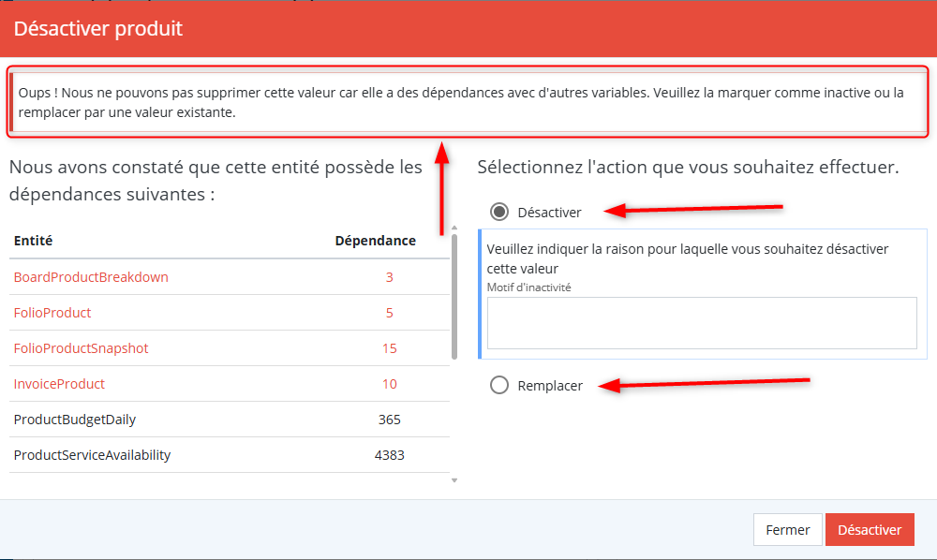Image resolution: width=937 pixels, height=560 pixels.
Task: Sort by the Dépendance column header
Action: coord(375,241)
